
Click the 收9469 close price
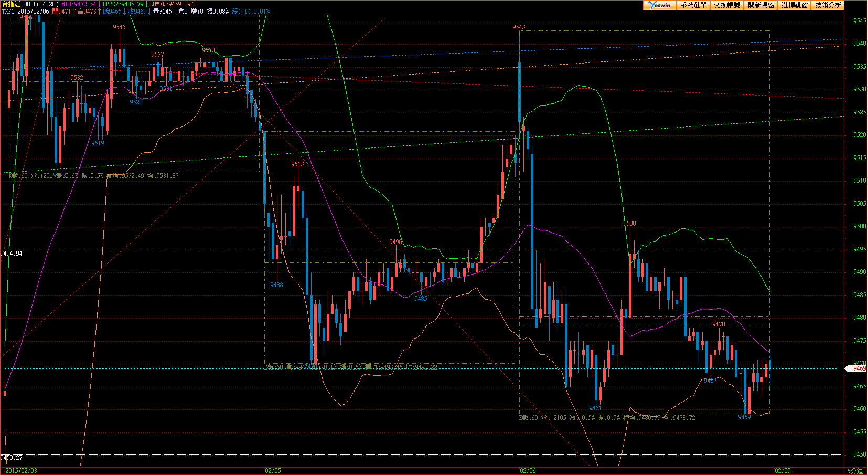click(x=137, y=12)
